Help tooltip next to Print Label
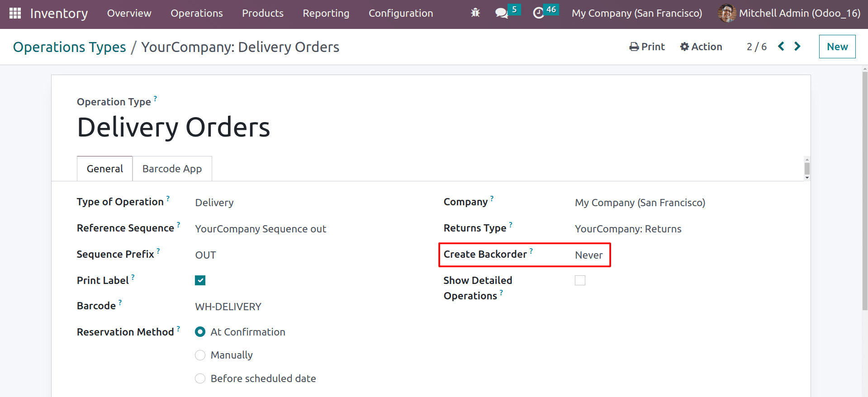 click(x=133, y=277)
